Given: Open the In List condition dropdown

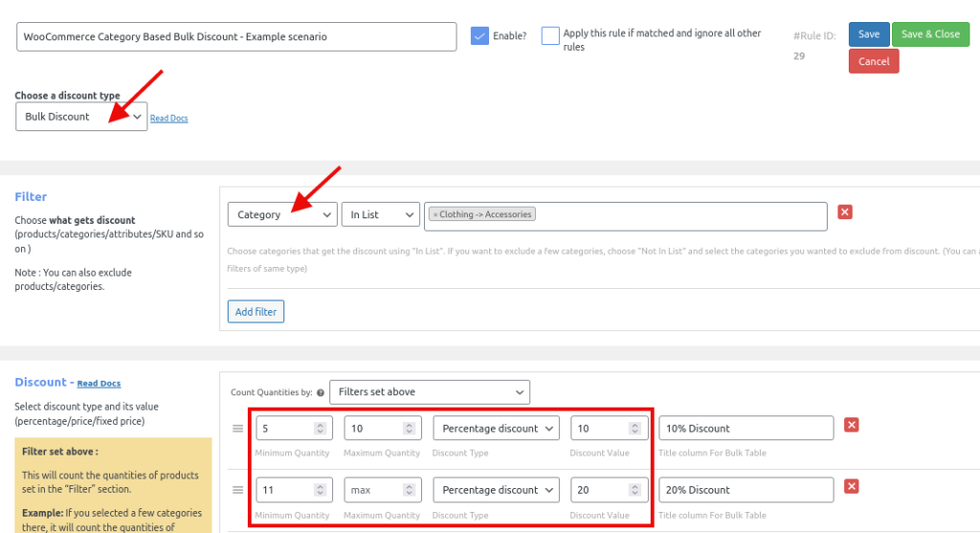Looking at the screenshot, I should click(381, 214).
